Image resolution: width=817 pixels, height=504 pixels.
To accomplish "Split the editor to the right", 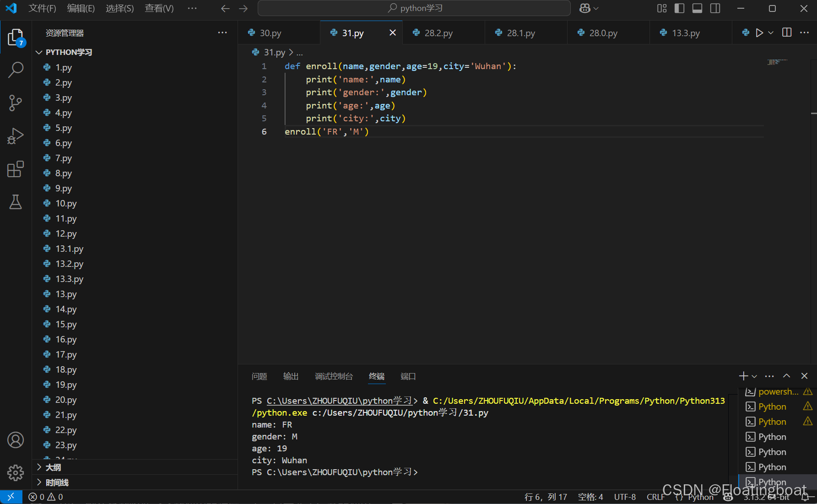I will (787, 33).
